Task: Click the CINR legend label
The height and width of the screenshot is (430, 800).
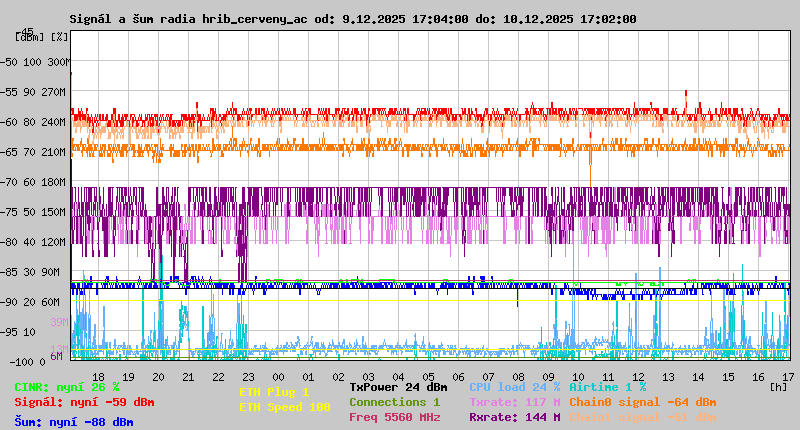Action: [x=67, y=387]
